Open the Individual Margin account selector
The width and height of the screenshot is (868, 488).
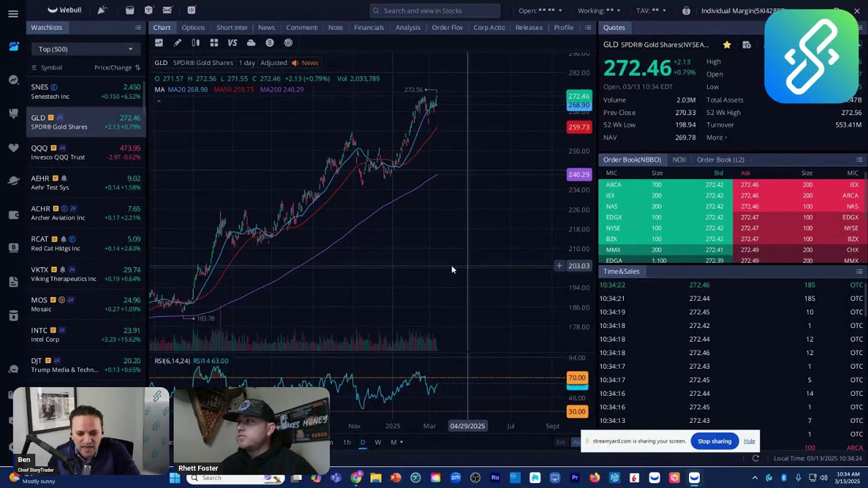click(x=743, y=11)
